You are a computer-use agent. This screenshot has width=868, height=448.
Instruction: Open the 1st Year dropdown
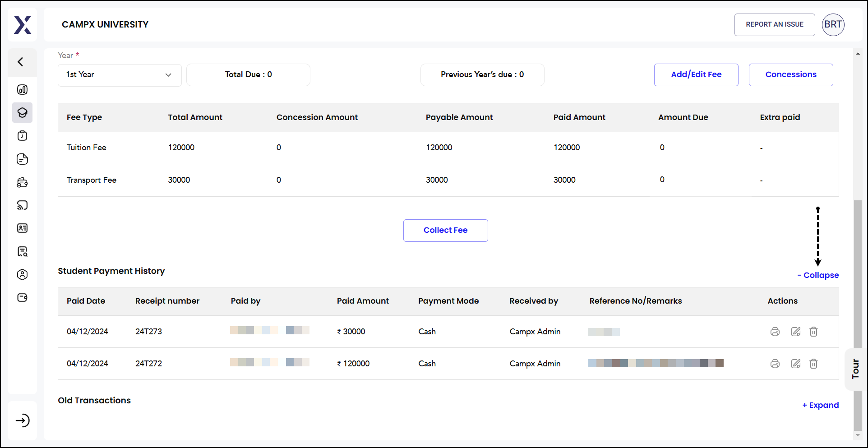(x=120, y=75)
